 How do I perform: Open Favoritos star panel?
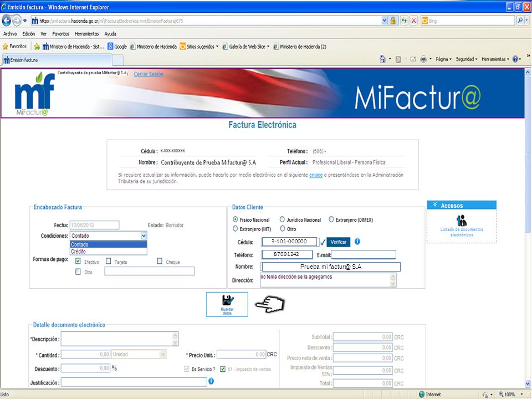[14, 47]
